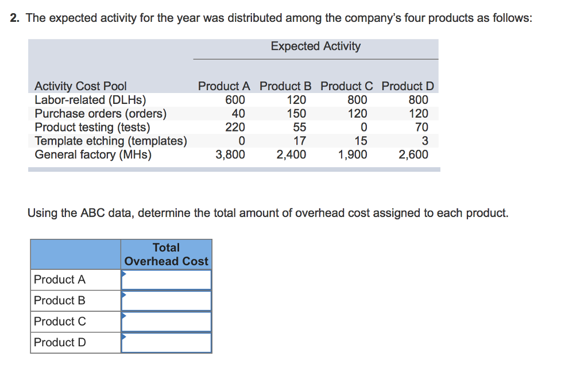This screenshot has height=391, width=588.
Task: Click the Labor-related (DLHs) row label
Action: click(x=90, y=100)
